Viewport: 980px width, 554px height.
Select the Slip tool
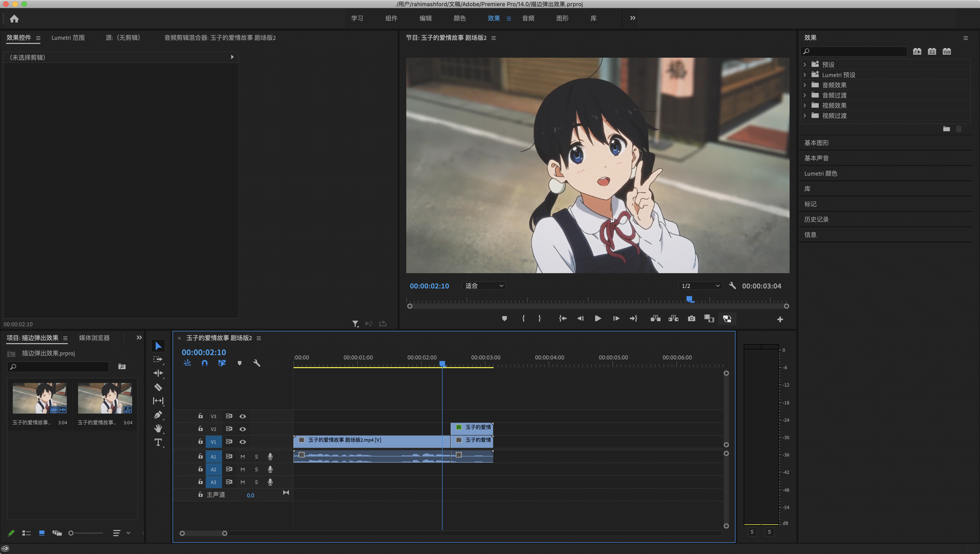click(158, 401)
